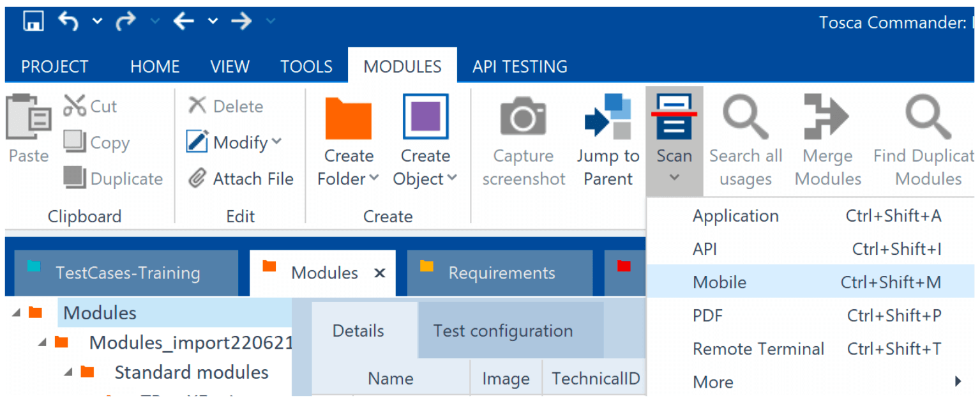This screenshot has width=980, height=403.
Task: Click the Find Duplicate Modules icon
Action: (928, 116)
